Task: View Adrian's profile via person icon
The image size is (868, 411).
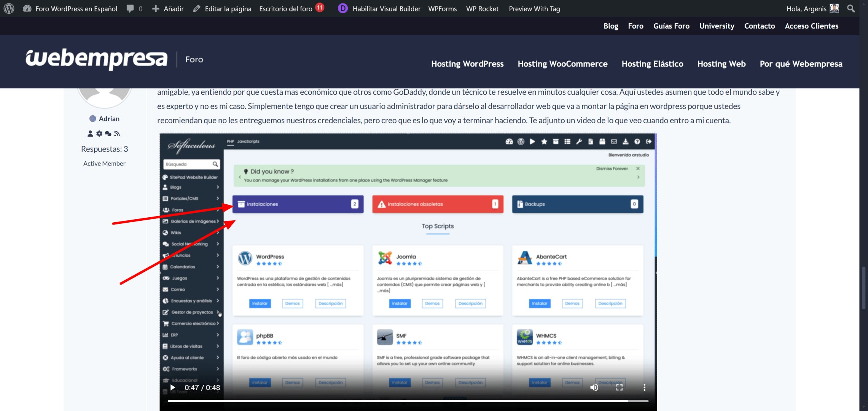Action: tap(90, 134)
